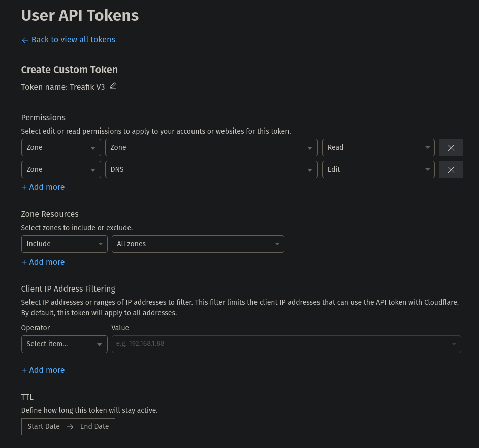
Task: Remove the DNS Edit permission row
Action: pyautogui.click(x=451, y=170)
